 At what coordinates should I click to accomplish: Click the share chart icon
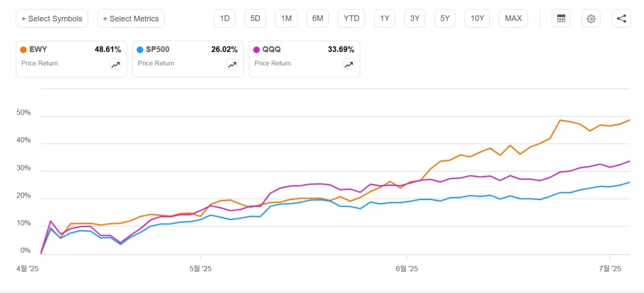point(621,18)
